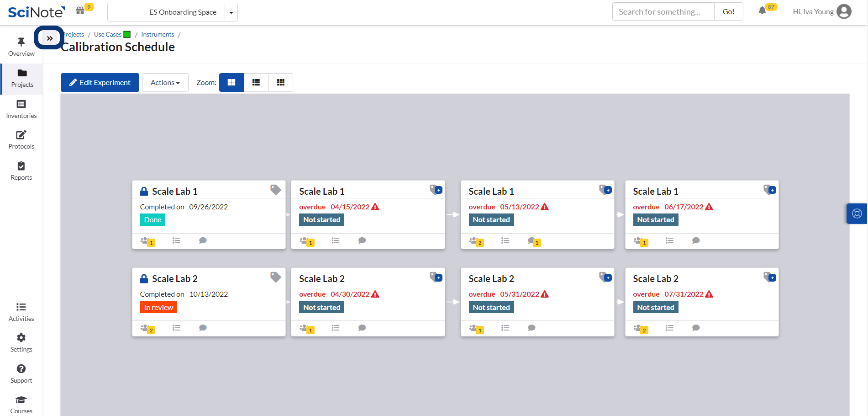Click the green Use Cases color square
The height and width of the screenshot is (416, 868).
click(127, 34)
